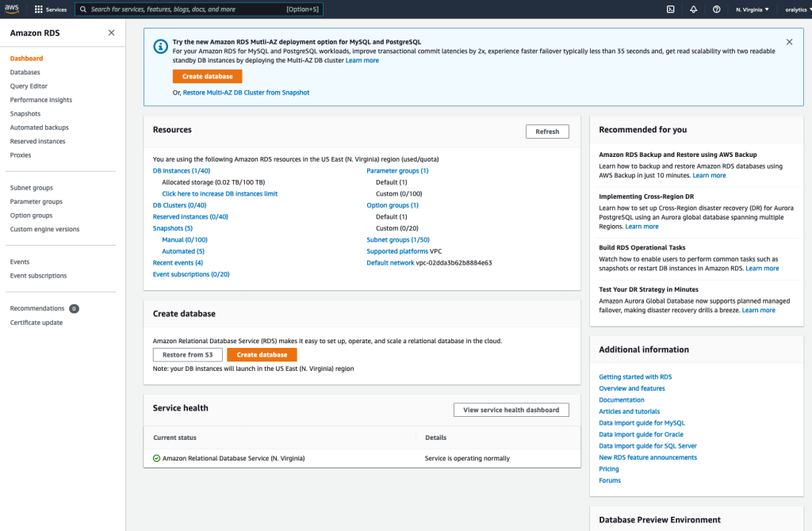812x531 pixels.
Task: Click View service health dashboard button
Action: click(x=511, y=410)
